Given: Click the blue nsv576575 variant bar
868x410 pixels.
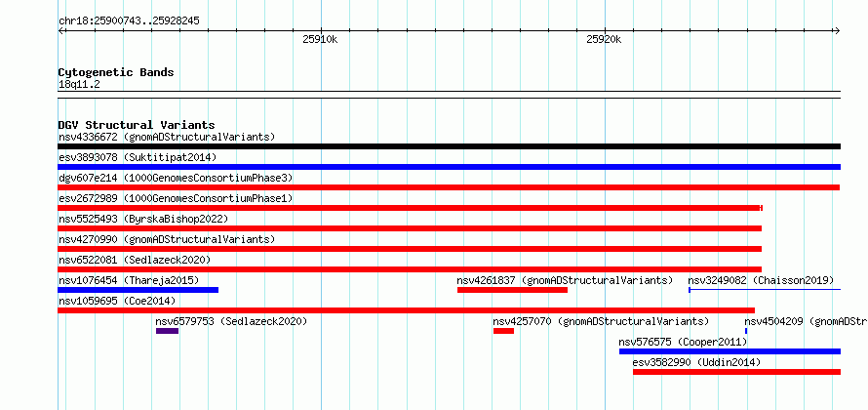Looking at the screenshot, I should (x=730, y=351).
